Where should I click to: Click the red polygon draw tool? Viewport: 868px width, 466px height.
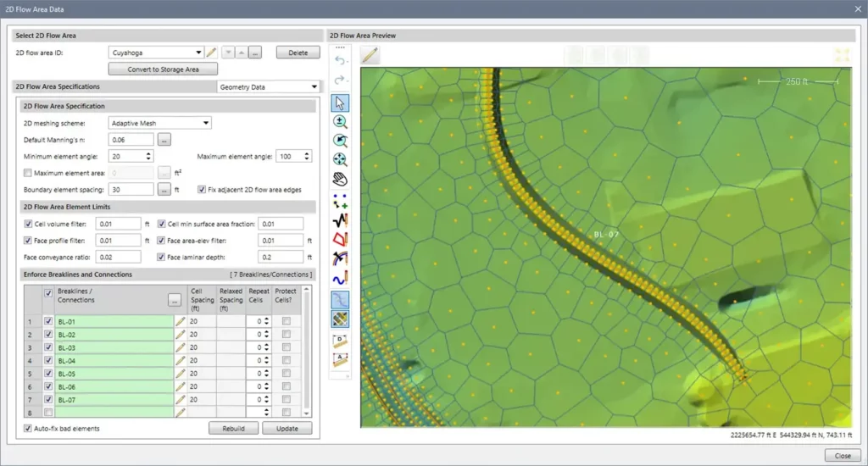341,239
